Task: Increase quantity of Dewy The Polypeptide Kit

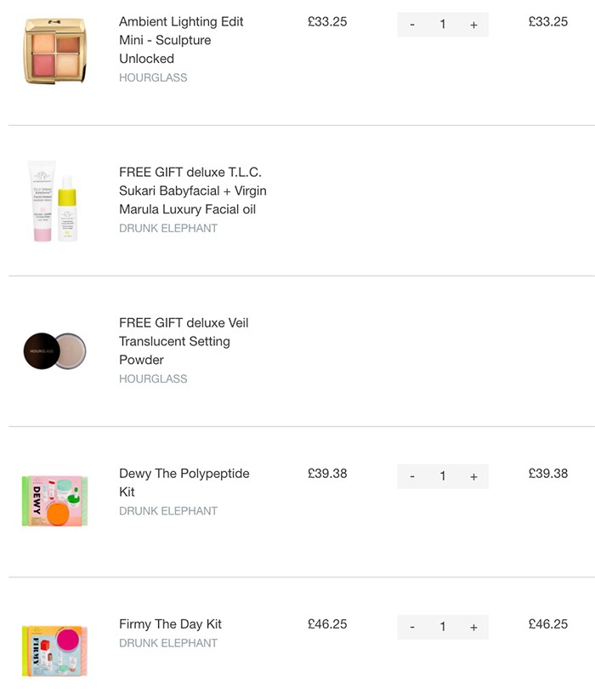Action: [x=473, y=476]
